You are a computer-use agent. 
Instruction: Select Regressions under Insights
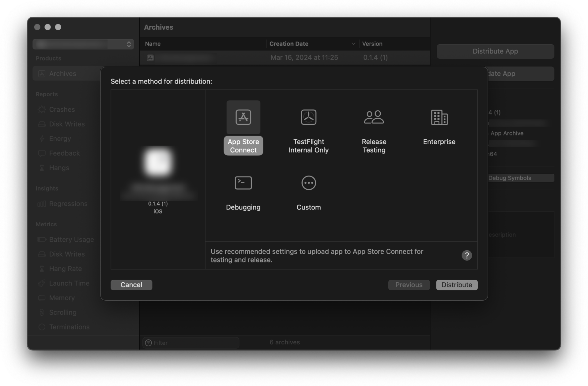(68, 204)
